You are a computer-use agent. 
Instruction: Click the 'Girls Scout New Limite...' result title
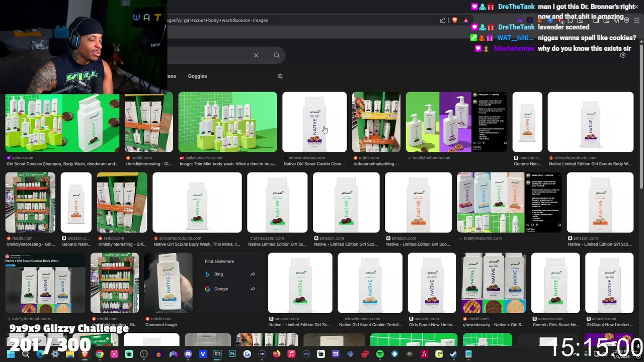pyautogui.click(x=432, y=325)
